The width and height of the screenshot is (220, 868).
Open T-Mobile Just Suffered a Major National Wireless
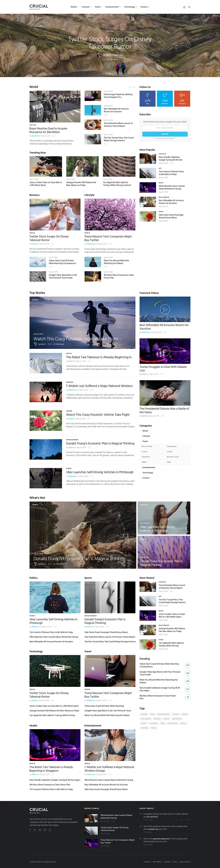(x=99, y=386)
